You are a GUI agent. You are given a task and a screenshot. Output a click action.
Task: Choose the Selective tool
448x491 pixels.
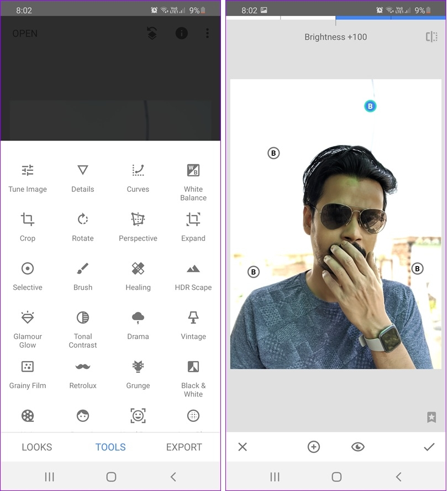28,276
